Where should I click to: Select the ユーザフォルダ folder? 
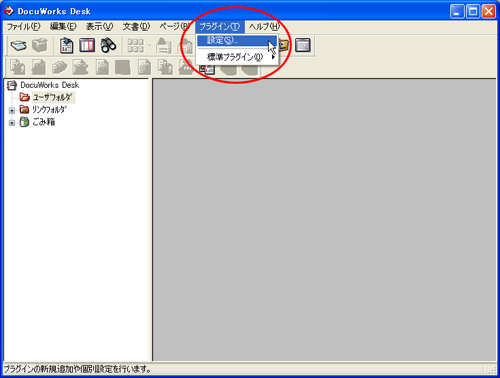click(52, 97)
